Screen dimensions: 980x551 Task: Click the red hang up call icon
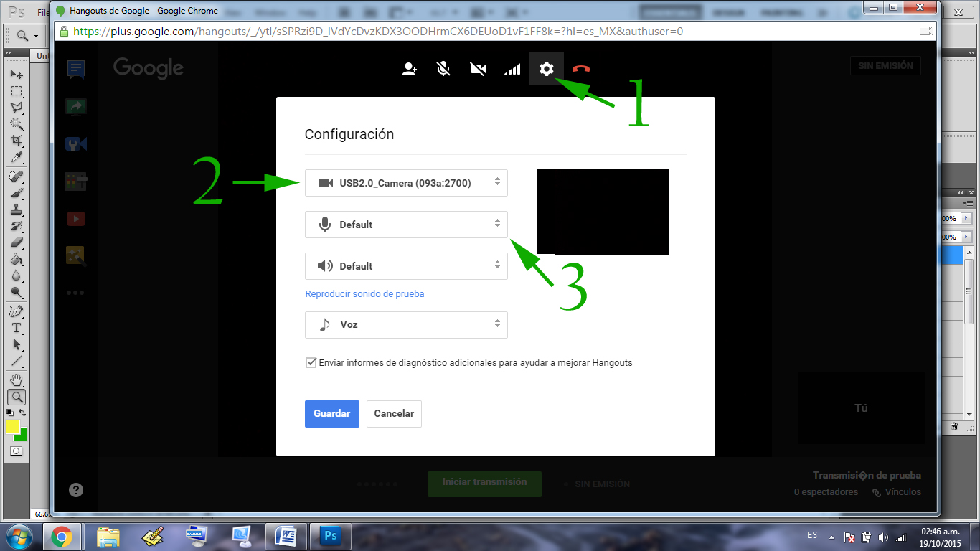[581, 69]
